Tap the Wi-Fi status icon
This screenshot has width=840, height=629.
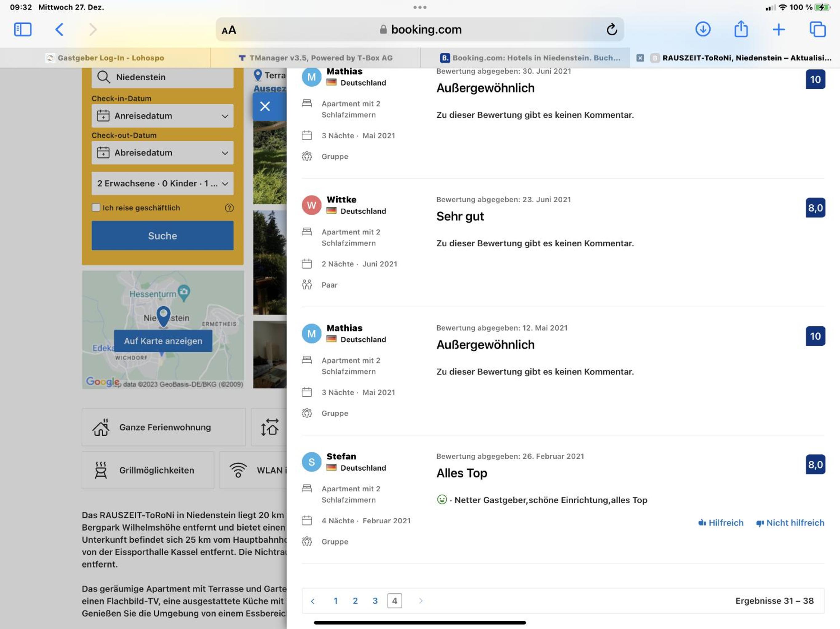(782, 7)
